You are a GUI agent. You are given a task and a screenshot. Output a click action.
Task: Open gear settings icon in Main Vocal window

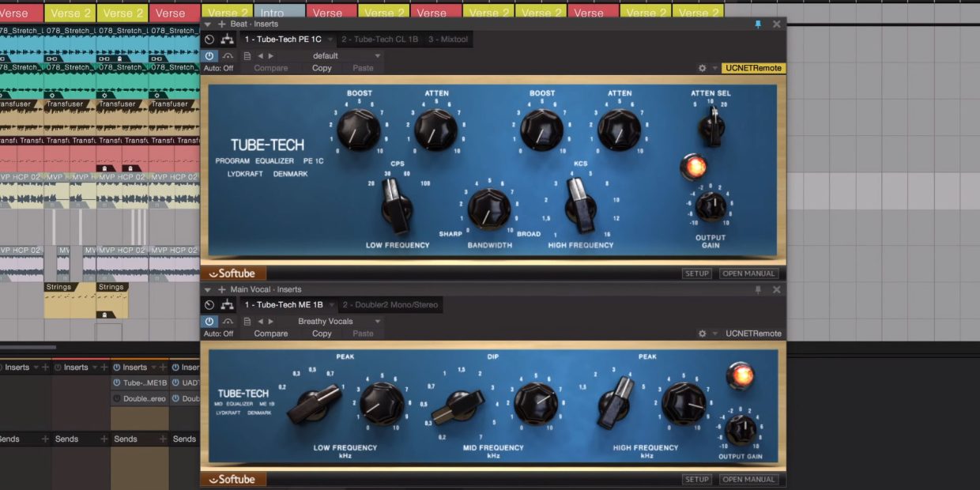click(702, 334)
